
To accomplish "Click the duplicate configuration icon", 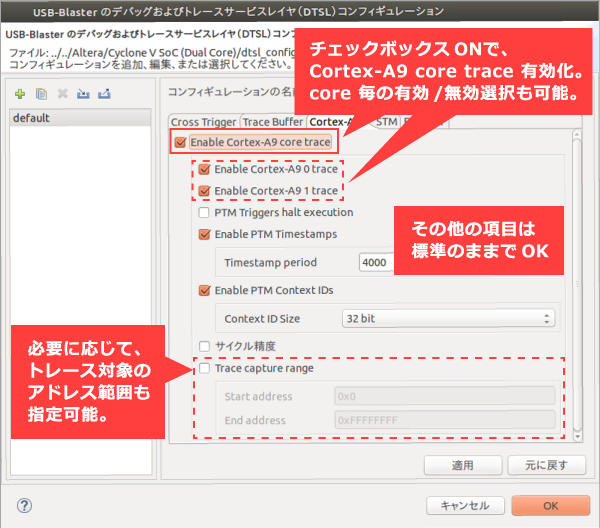I will [x=41, y=94].
